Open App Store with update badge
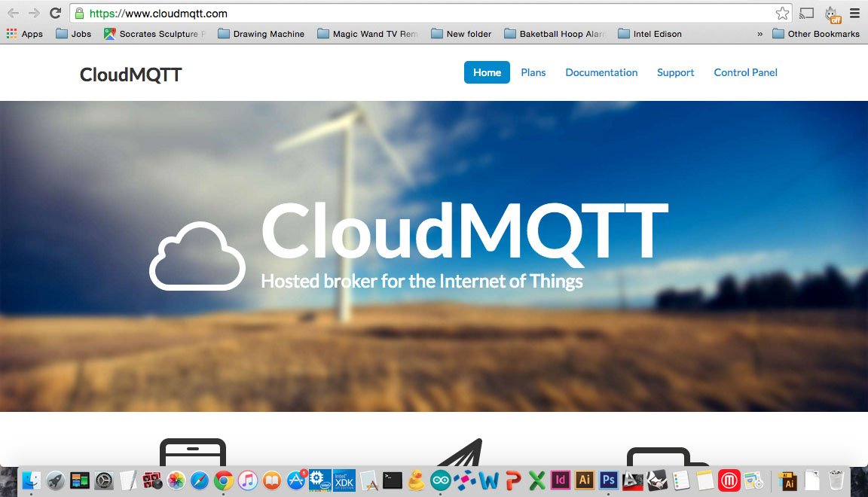Screen dimensions: 868x497 pos(296,480)
